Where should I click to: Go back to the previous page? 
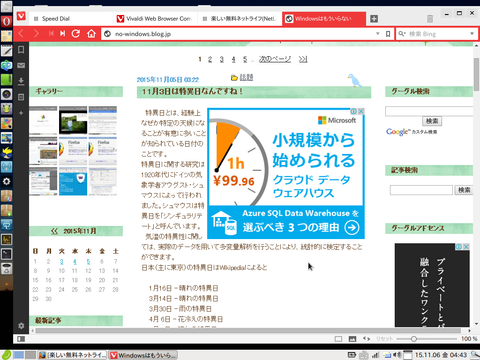pos(21,34)
